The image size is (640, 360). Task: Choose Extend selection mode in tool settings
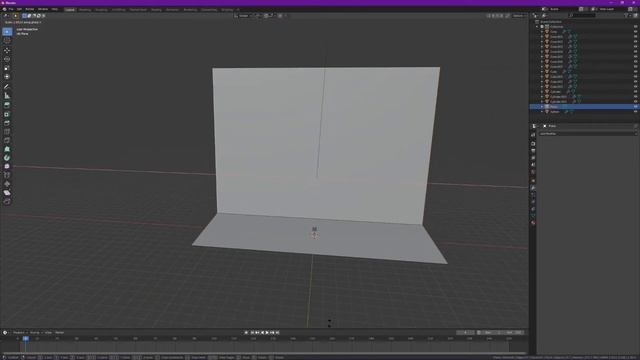(x=29, y=16)
